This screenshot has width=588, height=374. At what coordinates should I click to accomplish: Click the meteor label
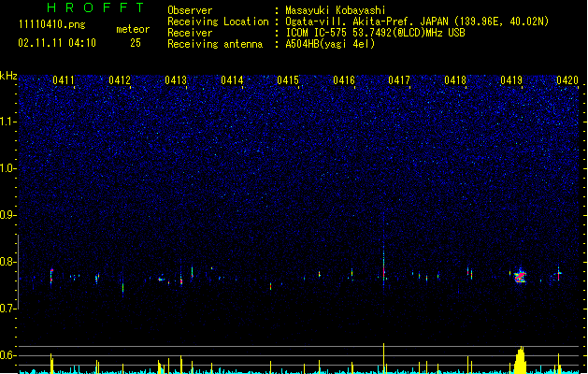pos(133,29)
